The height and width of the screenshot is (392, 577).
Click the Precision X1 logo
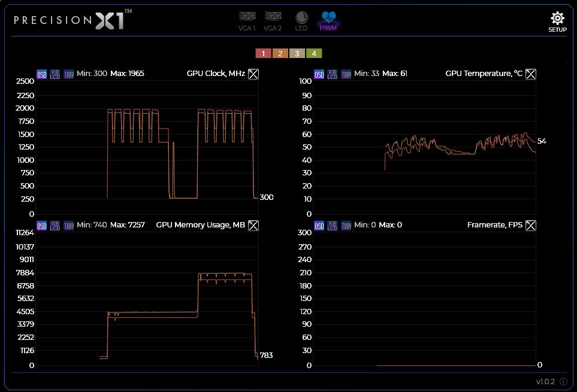(73, 20)
